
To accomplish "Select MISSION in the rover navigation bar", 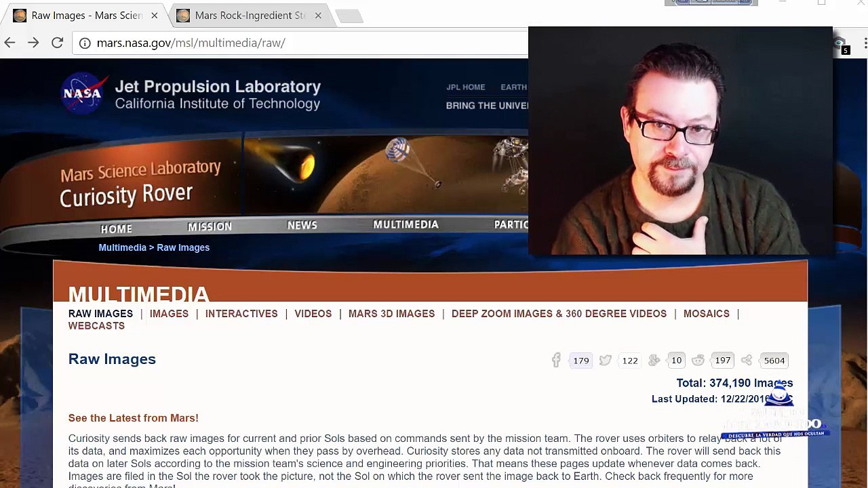I will point(210,226).
